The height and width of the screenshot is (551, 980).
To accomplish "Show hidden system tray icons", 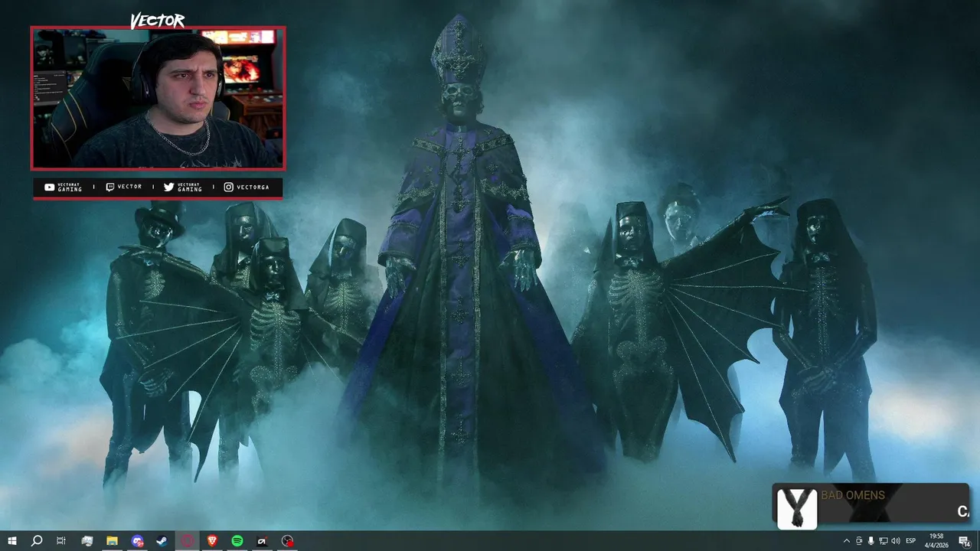I will click(846, 541).
